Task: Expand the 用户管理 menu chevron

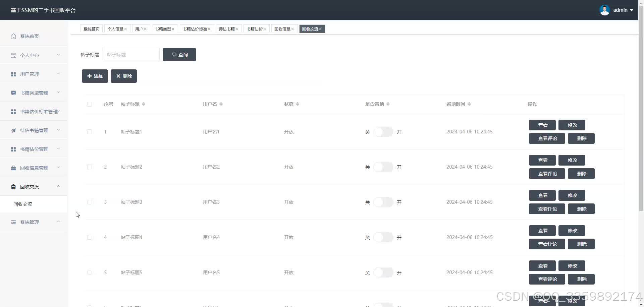Action: (x=58, y=74)
